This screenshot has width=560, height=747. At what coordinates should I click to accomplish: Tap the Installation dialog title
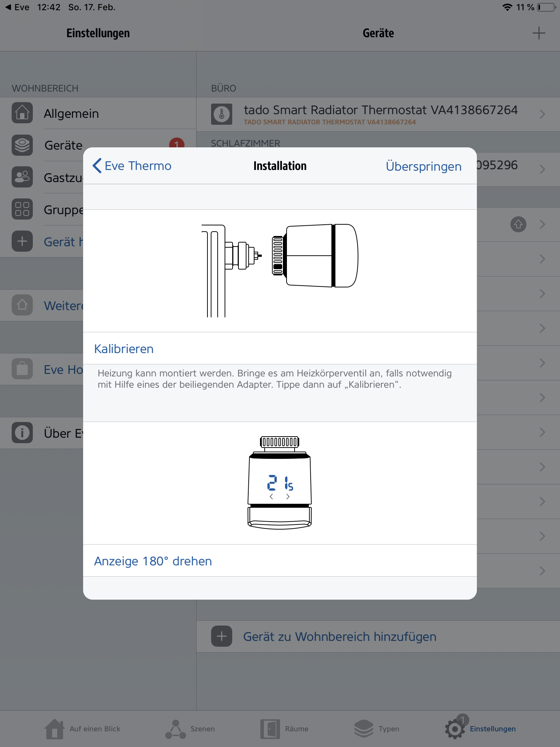click(x=280, y=166)
